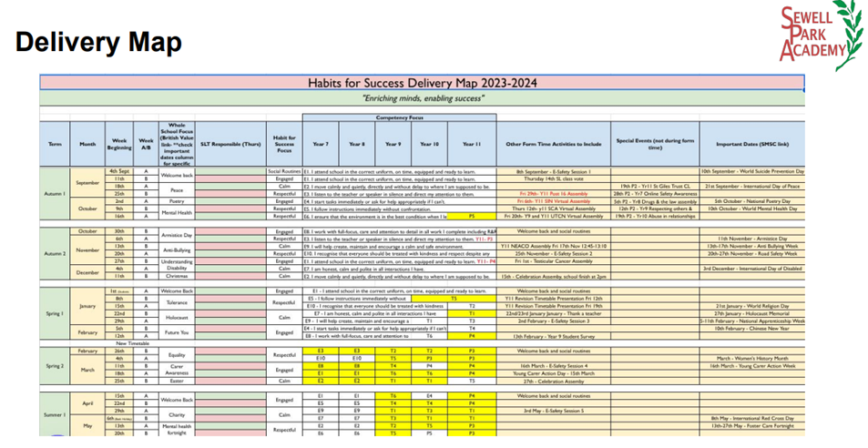The width and height of the screenshot is (868, 448).
Task: Select '11th November - Armistice Day' cell
Action: pyautogui.click(x=752, y=239)
